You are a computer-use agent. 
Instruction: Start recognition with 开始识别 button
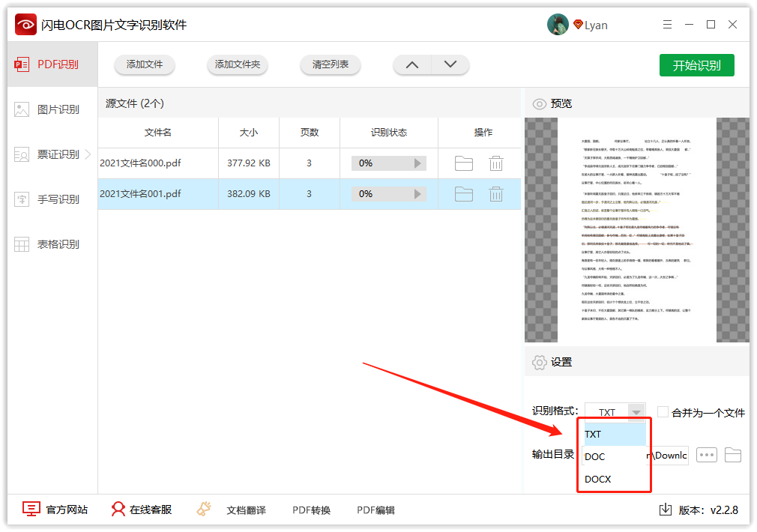click(696, 65)
